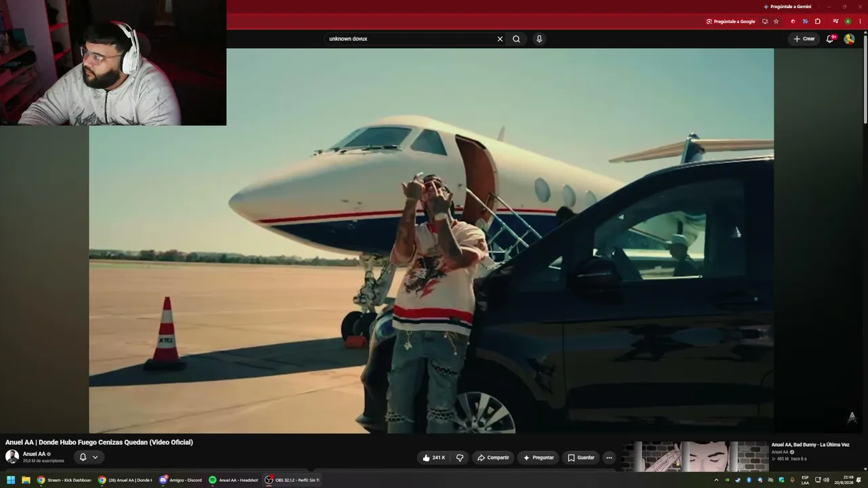
Task: Switch to Spotify 'Anuel AA - Headshot' window
Action: [x=234, y=480]
